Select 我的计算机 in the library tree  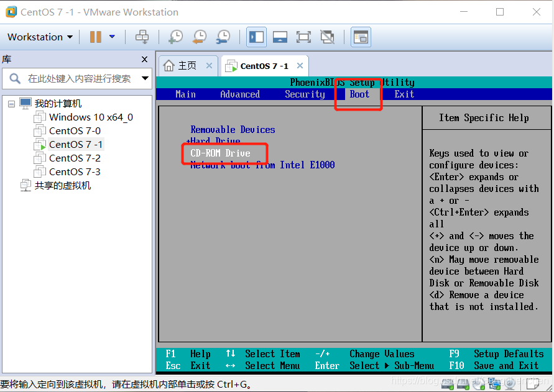pyautogui.click(x=58, y=104)
